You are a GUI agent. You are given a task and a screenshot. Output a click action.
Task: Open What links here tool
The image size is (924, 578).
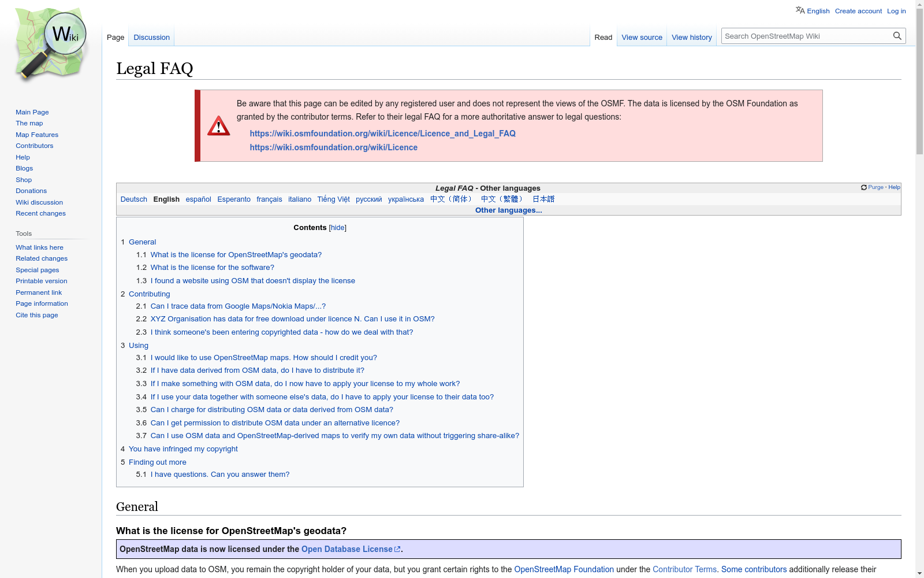pos(39,247)
